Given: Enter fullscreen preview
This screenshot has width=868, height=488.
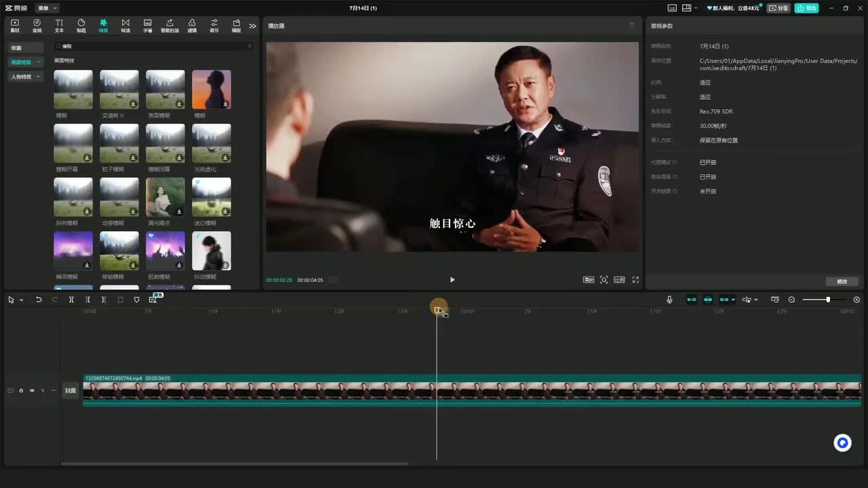Looking at the screenshot, I should (x=635, y=279).
